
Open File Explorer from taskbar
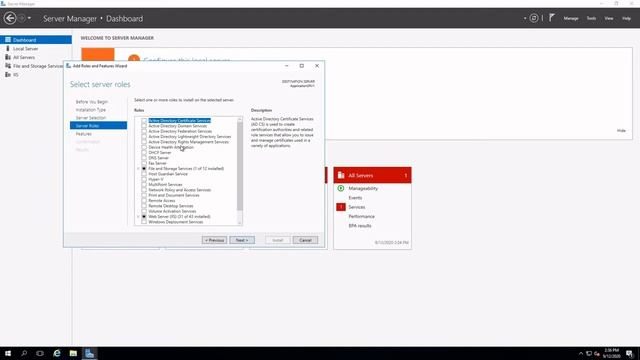73,353
